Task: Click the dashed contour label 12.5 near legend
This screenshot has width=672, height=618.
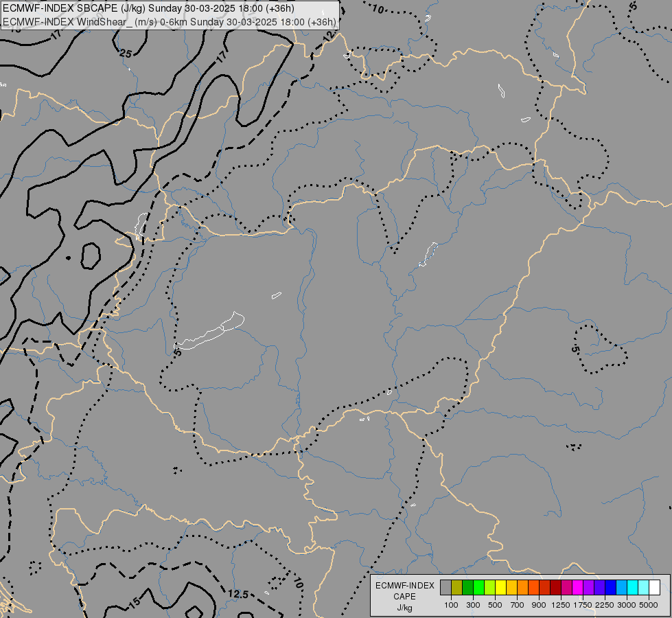Action: pos(238,594)
